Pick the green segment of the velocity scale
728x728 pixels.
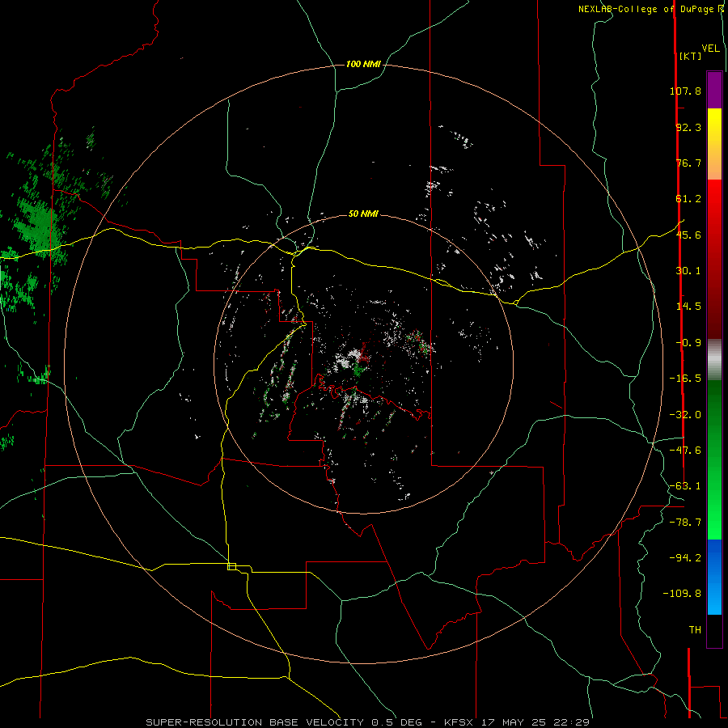[714, 459]
